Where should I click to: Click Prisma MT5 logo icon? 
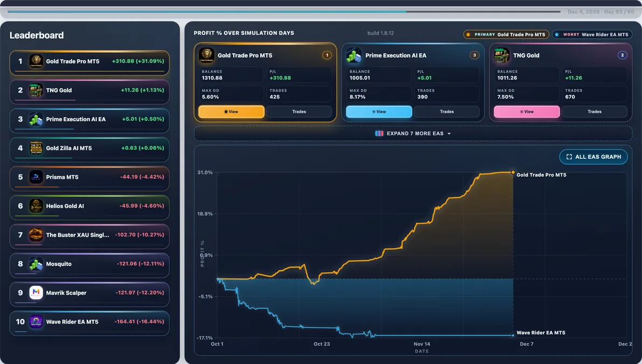point(36,177)
